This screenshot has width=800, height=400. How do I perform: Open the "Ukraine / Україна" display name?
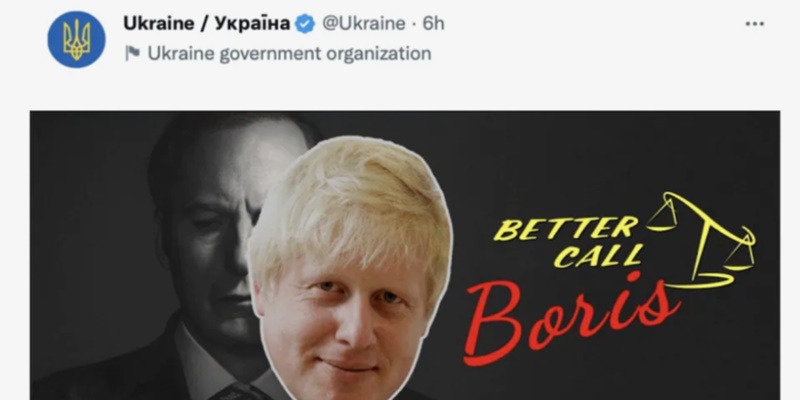[x=207, y=23]
